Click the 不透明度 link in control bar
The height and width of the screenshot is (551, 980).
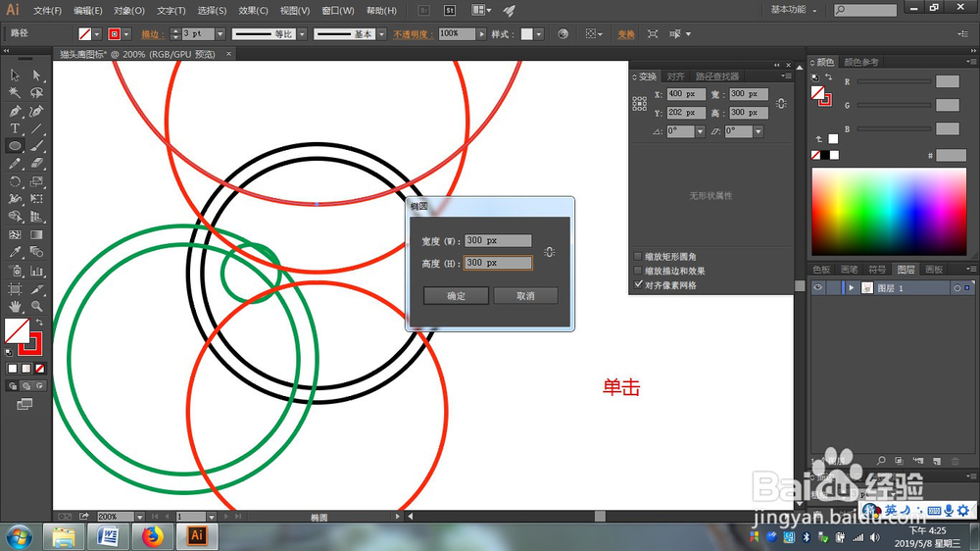414,34
